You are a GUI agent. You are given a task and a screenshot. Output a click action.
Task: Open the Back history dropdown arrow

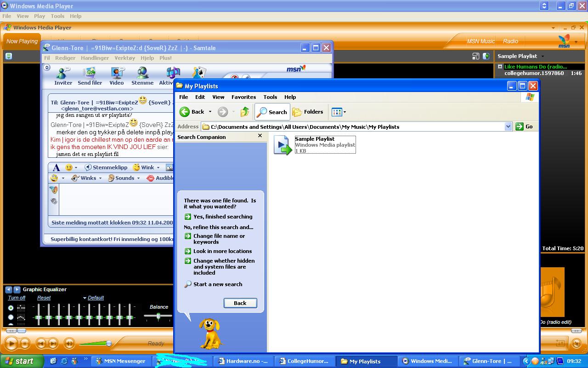point(210,112)
